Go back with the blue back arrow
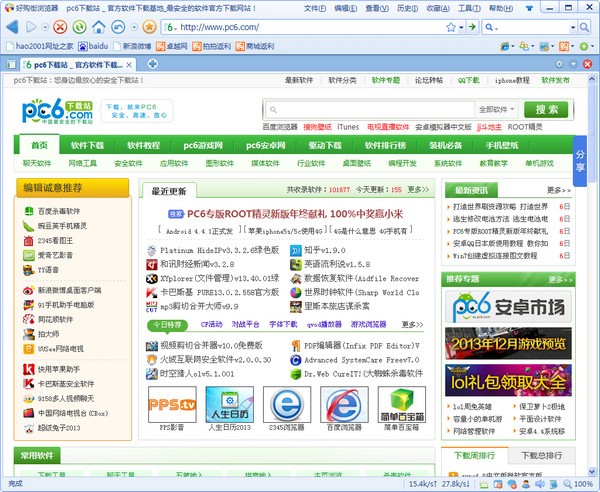The width and height of the screenshot is (600, 492). pyautogui.click(x=12, y=27)
